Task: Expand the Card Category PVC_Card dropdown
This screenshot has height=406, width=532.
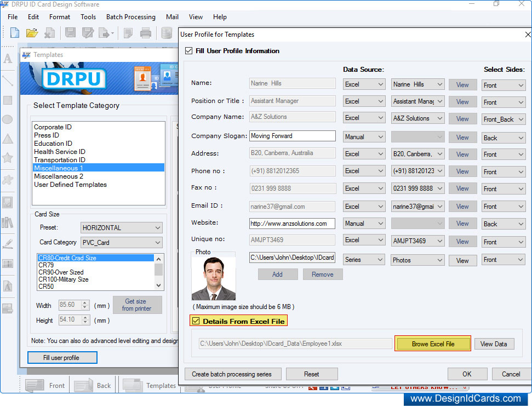Action: click(x=122, y=243)
